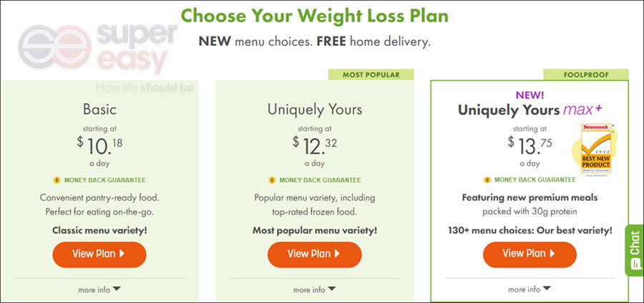
Task: Click the Uniquely Yours money back coin icon
Action: (x=271, y=180)
